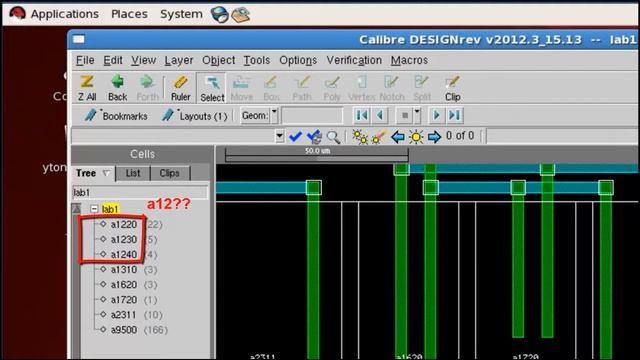Pick the Poly drawing tool
Viewport: 640px width, 360px height.
332,88
